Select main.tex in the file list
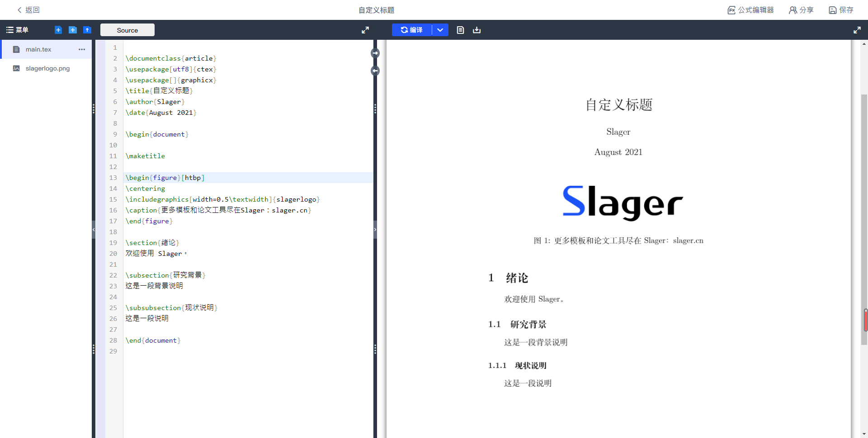 click(x=47, y=49)
